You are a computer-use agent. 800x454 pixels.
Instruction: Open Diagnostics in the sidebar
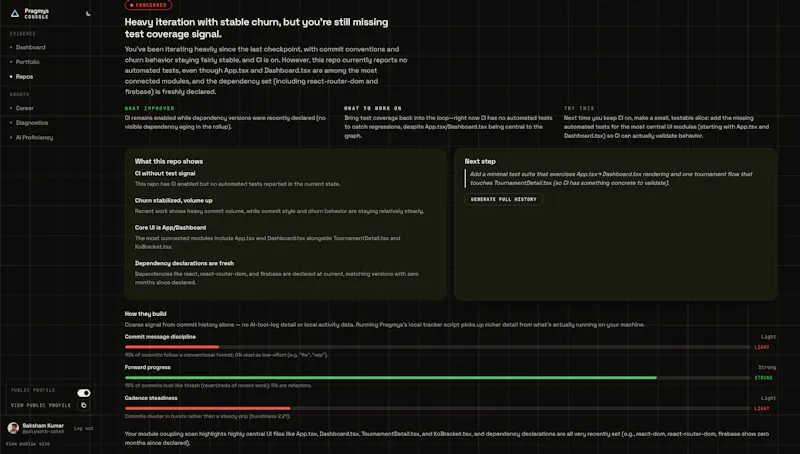32,123
